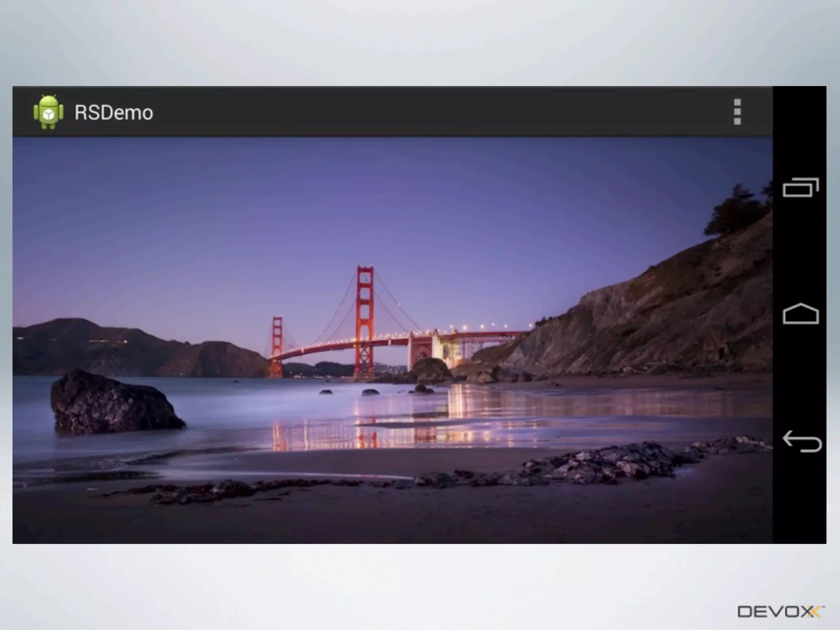Open the three-dot overflow menu
The height and width of the screenshot is (630, 840).
[x=737, y=112]
